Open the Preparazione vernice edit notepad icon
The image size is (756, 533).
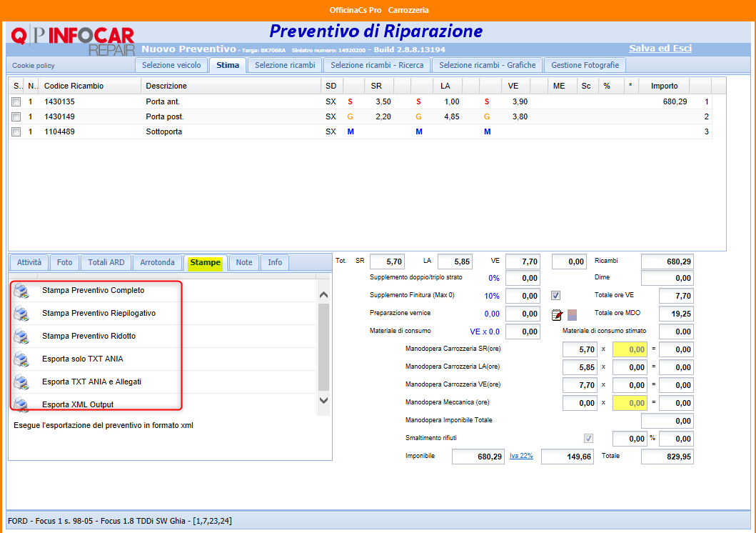click(557, 314)
